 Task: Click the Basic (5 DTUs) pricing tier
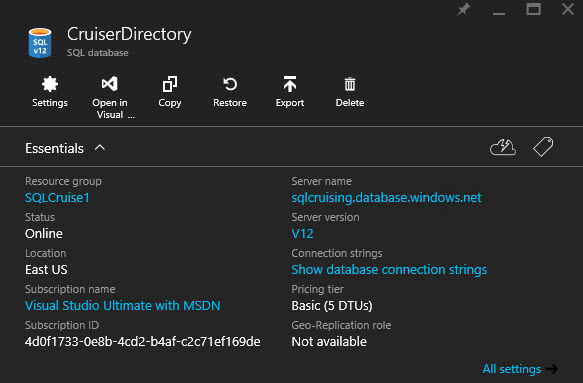coord(332,306)
